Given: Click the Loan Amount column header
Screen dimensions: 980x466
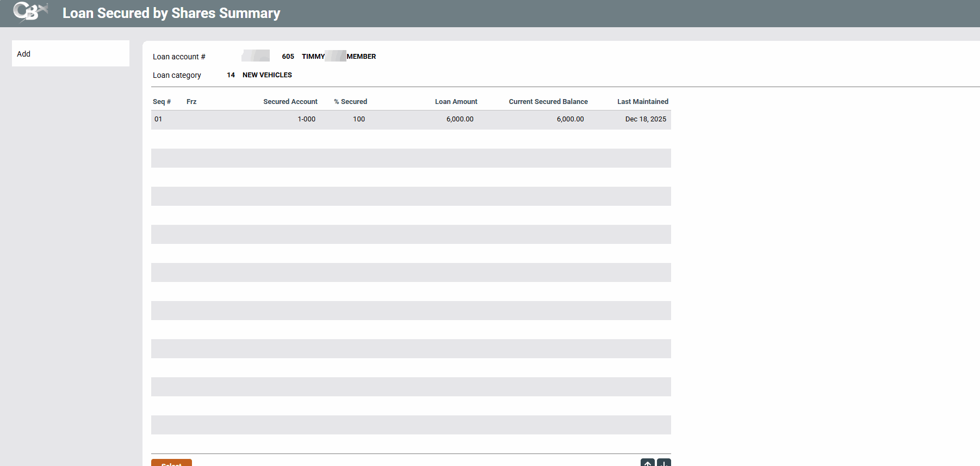Looking at the screenshot, I should point(456,102).
